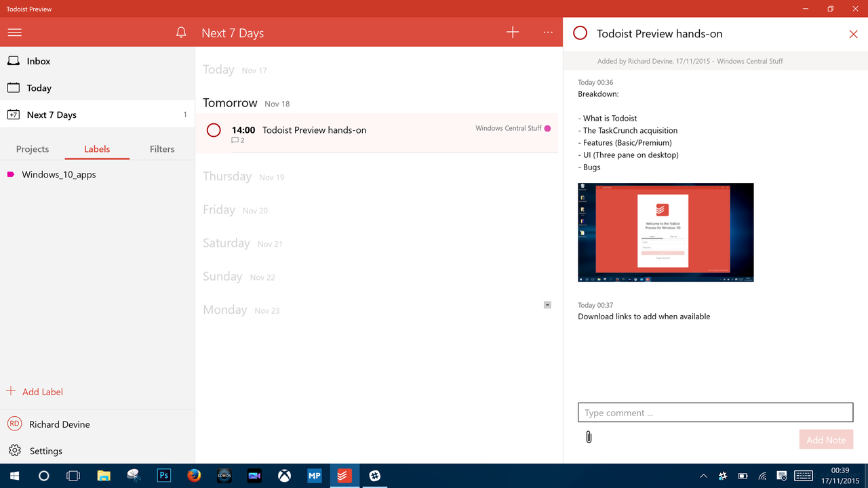The width and height of the screenshot is (868, 488).
Task: Click the task time 14:00
Action: click(243, 130)
